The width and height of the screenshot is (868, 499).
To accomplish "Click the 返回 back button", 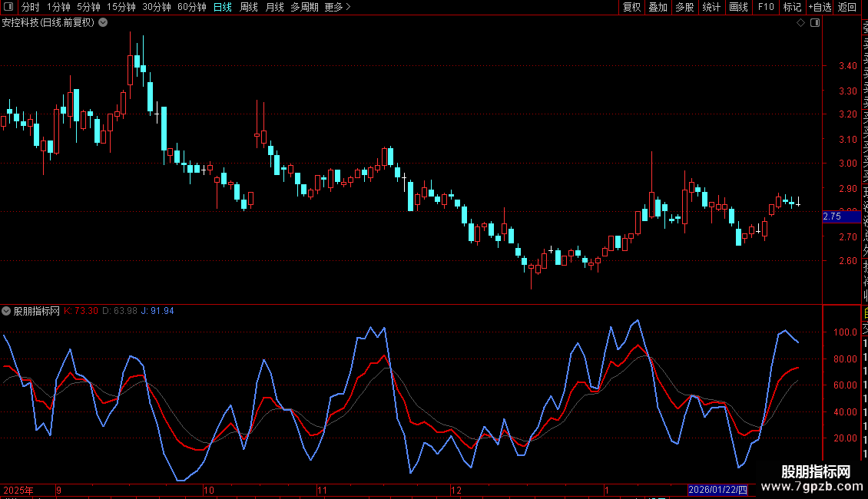I will click(x=847, y=7).
